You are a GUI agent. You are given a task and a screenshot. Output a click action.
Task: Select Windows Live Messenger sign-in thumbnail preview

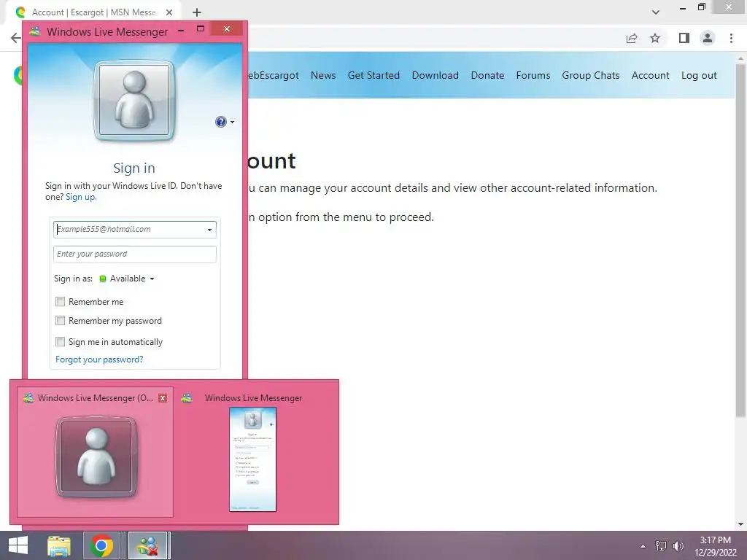pos(252,459)
